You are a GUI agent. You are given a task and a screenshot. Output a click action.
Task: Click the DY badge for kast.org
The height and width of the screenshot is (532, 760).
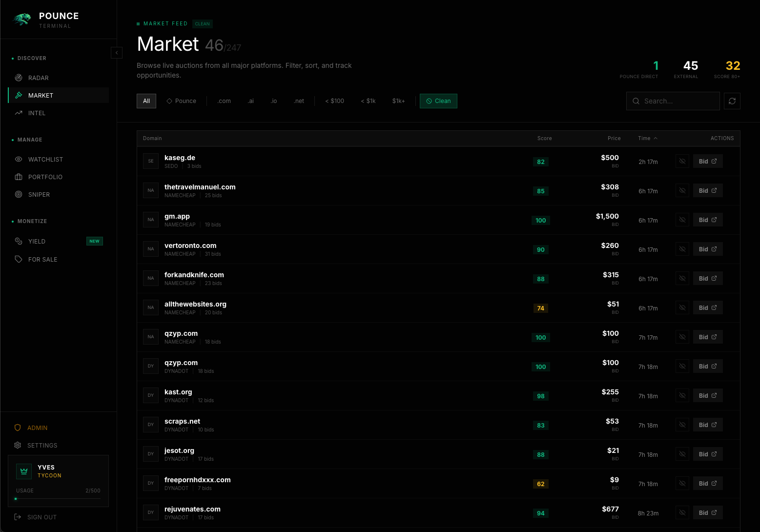151,395
